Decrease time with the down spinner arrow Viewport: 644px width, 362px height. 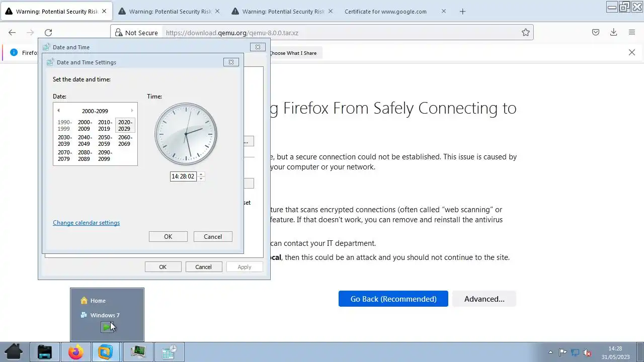[201, 178]
